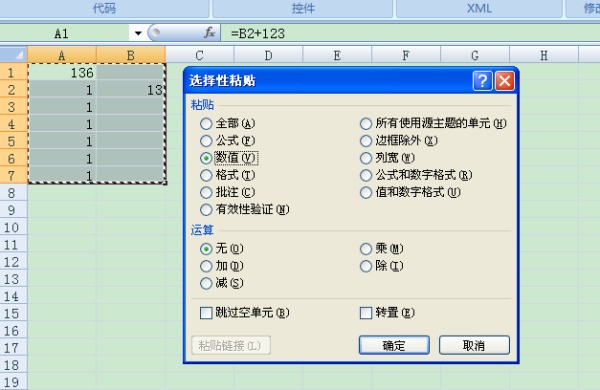Select row 8 header
Screen dimensions: 600x390
pos(13,193)
